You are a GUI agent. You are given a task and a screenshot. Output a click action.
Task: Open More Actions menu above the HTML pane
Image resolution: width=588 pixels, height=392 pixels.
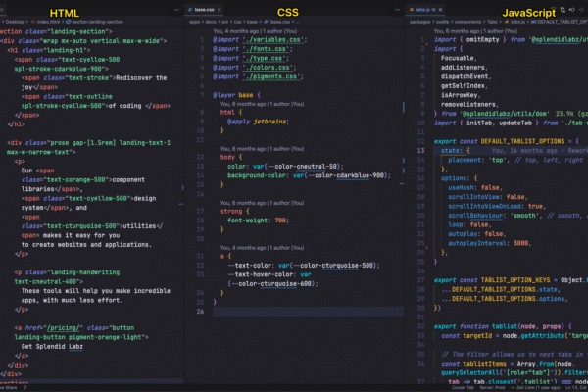click(x=176, y=10)
